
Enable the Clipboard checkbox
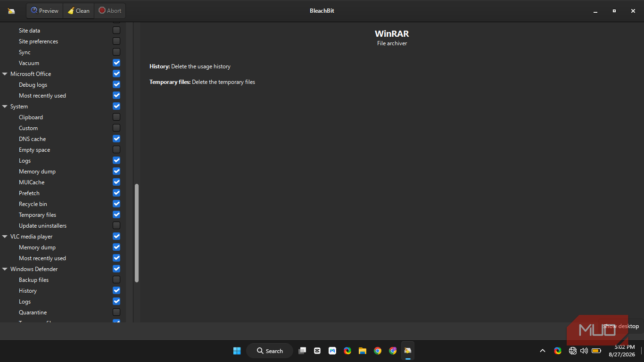coord(116,117)
